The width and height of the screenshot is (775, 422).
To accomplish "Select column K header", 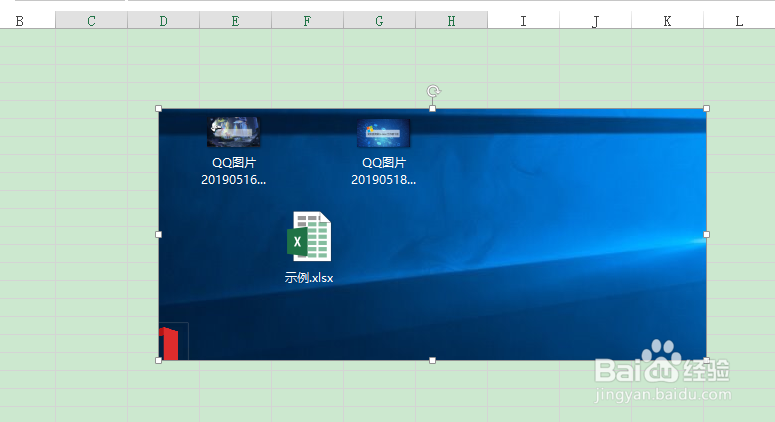I will (x=667, y=21).
